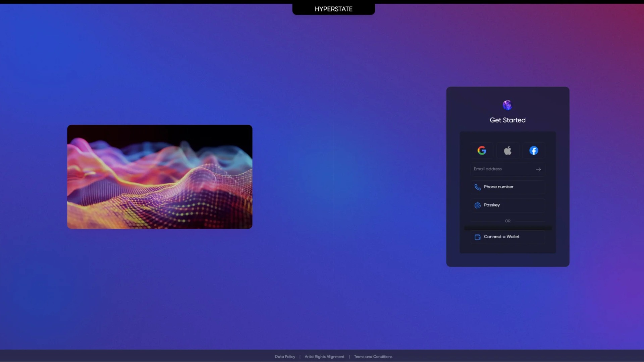Click the phone handset icon
The height and width of the screenshot is (362, 644).
477,187
